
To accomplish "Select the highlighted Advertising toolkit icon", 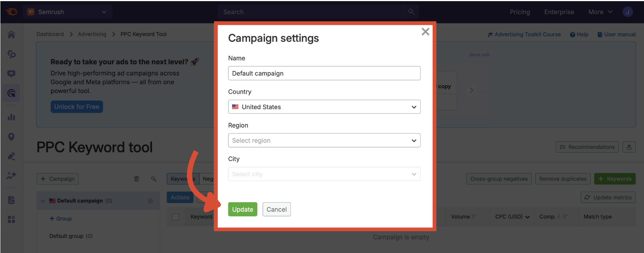I will (11, 93).
